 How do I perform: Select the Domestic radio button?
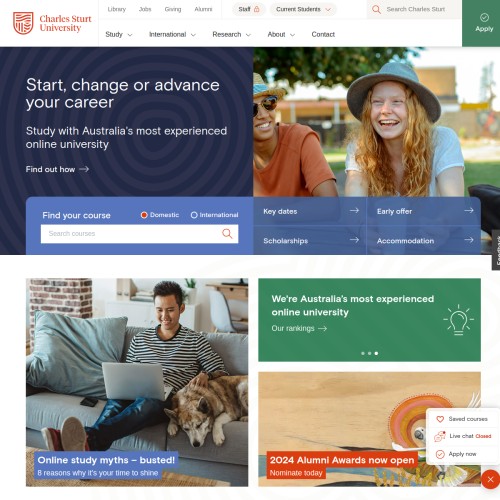coord(144,215)
